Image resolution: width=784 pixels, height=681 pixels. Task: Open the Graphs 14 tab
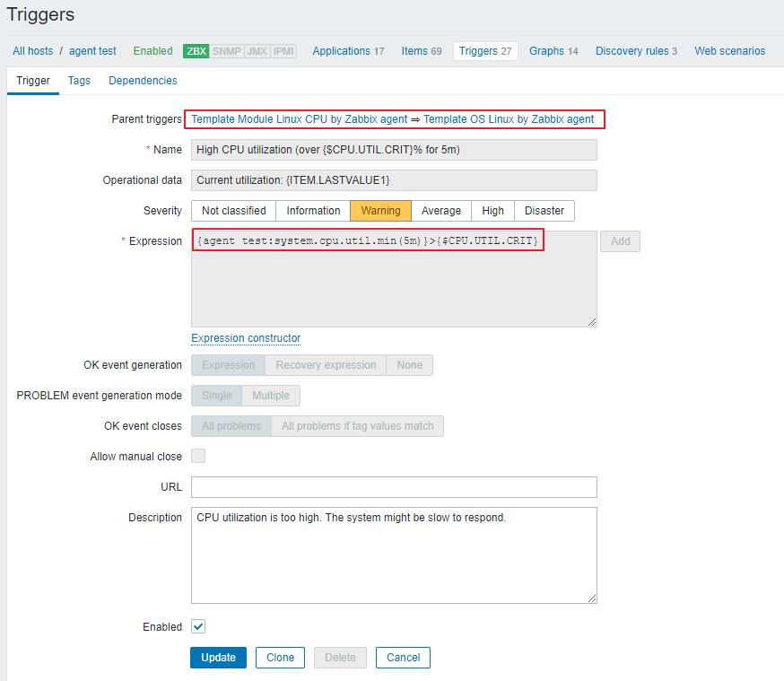[553, 51]
